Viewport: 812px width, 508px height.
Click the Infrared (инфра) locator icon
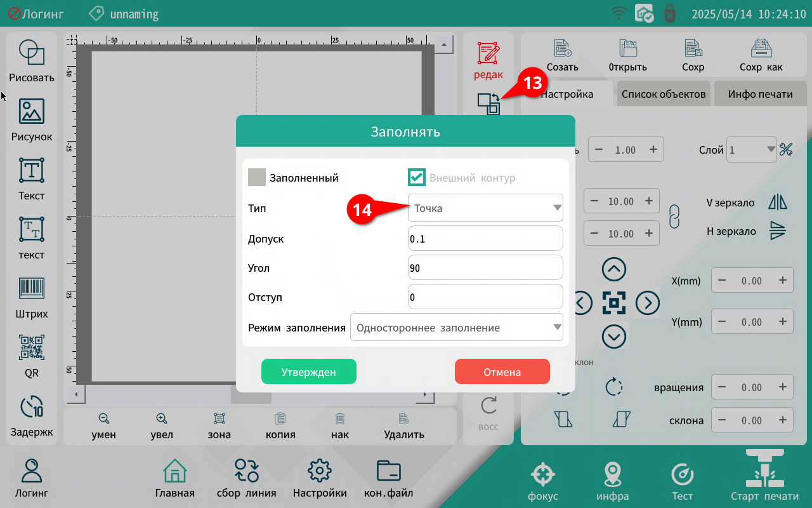(612, 474)
